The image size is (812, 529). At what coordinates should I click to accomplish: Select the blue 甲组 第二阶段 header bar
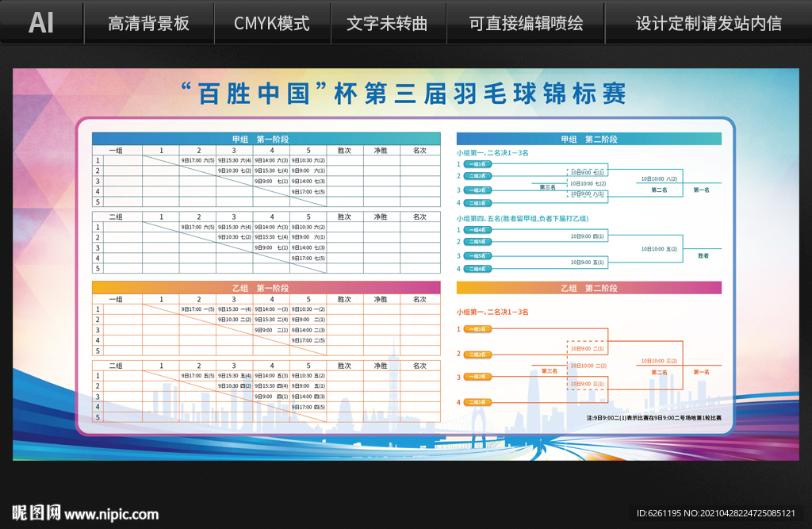pos(589,139)
